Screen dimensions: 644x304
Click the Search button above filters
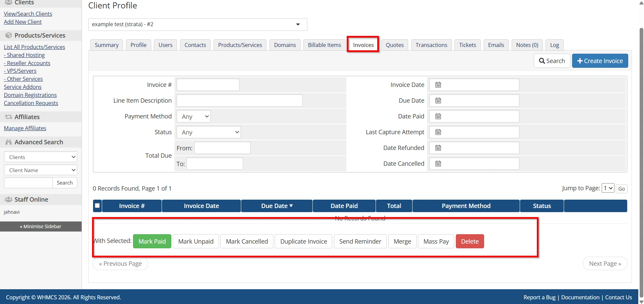click(552, 61)
